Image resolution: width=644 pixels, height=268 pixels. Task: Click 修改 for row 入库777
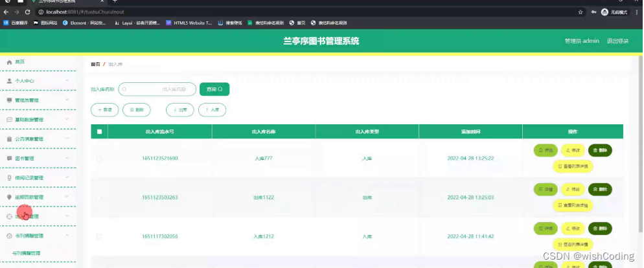[573, 151]
